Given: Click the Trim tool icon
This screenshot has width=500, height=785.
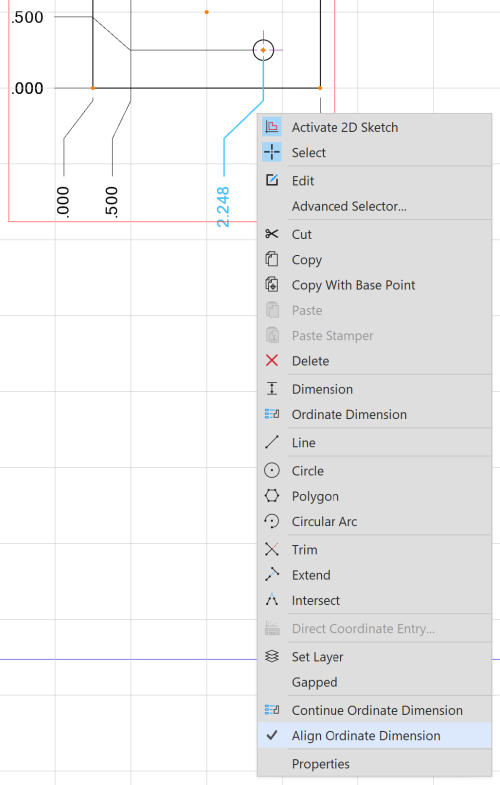Looking at the screenshot, I should click(x=272, y=550).
